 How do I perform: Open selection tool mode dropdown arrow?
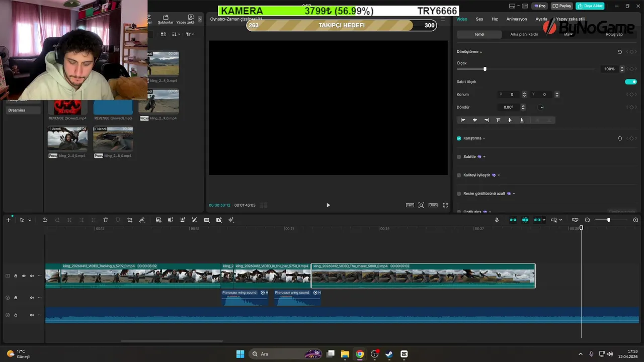(30, 220)
